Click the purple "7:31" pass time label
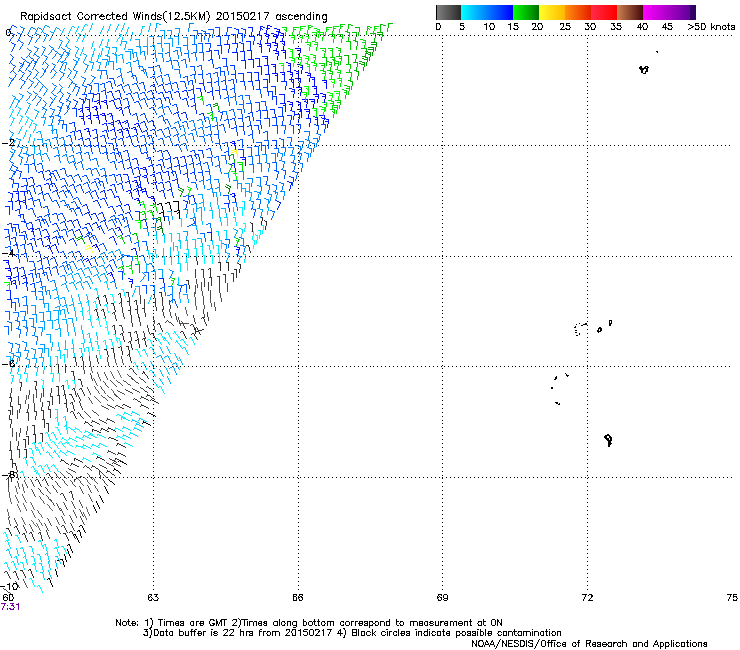The image size is (740, 650). point(10,607)
